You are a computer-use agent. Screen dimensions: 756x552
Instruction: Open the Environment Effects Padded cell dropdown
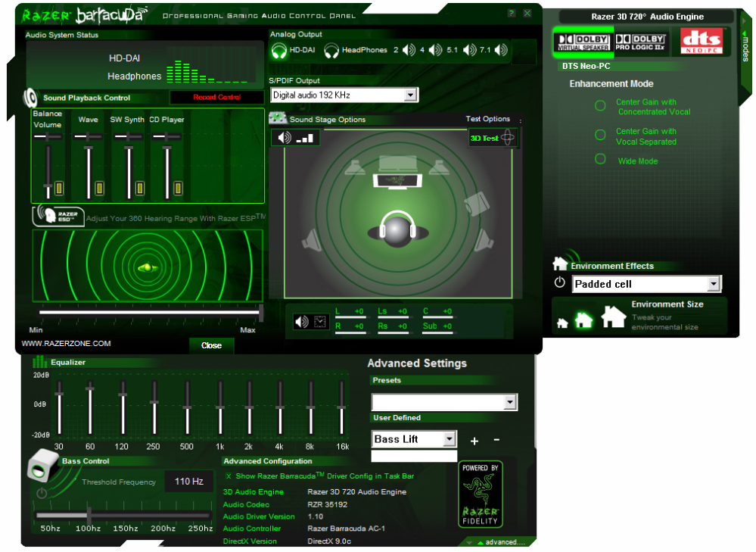click(714, 284)
